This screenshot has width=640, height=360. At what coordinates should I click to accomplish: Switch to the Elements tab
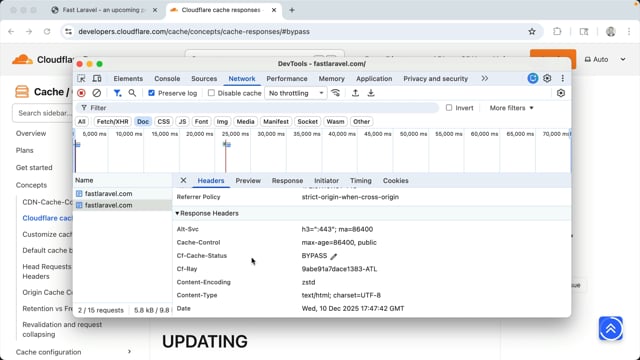point(128,78)
